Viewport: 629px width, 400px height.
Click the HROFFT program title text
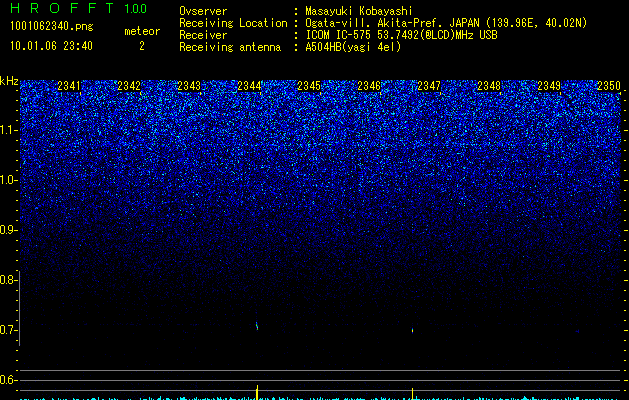click(62, 8)
